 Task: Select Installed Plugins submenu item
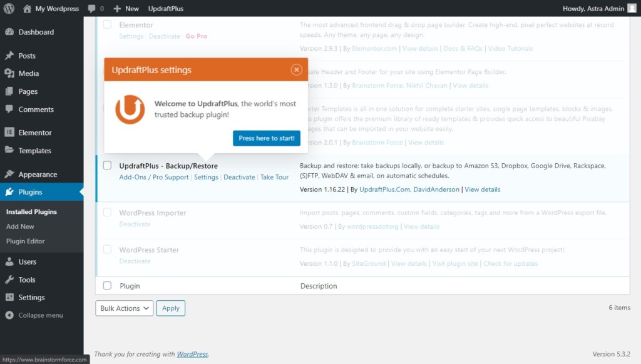(31, 211)
